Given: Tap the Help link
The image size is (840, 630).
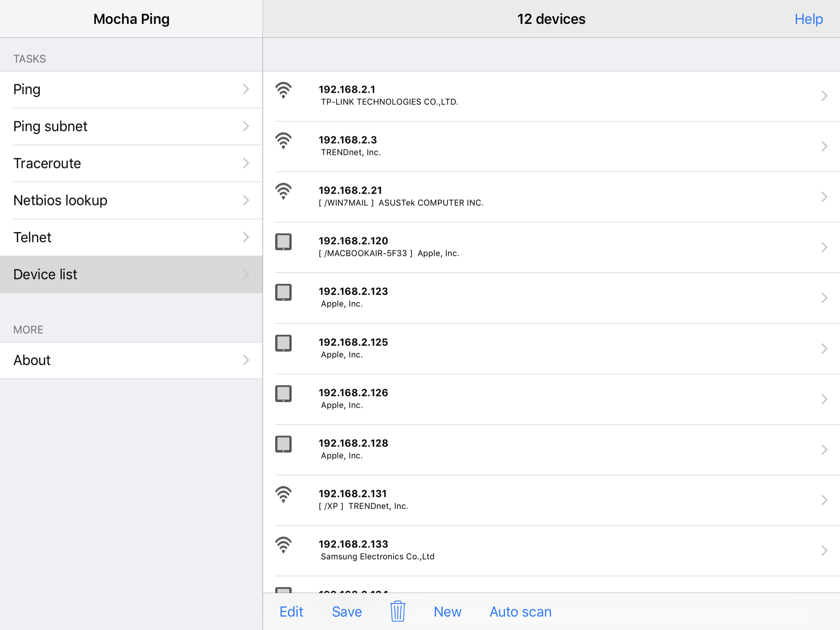Looking at the screenshot, I should [808, 19].
